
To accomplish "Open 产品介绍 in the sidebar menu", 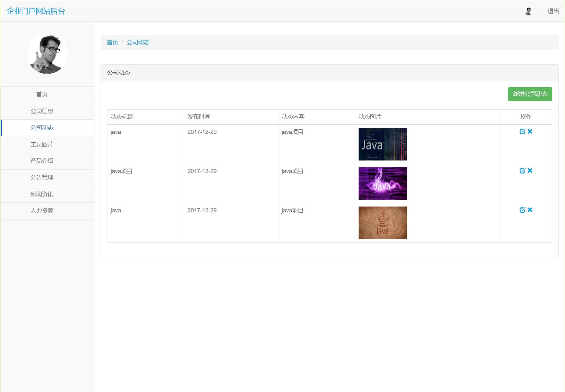I will coord(47,161).
